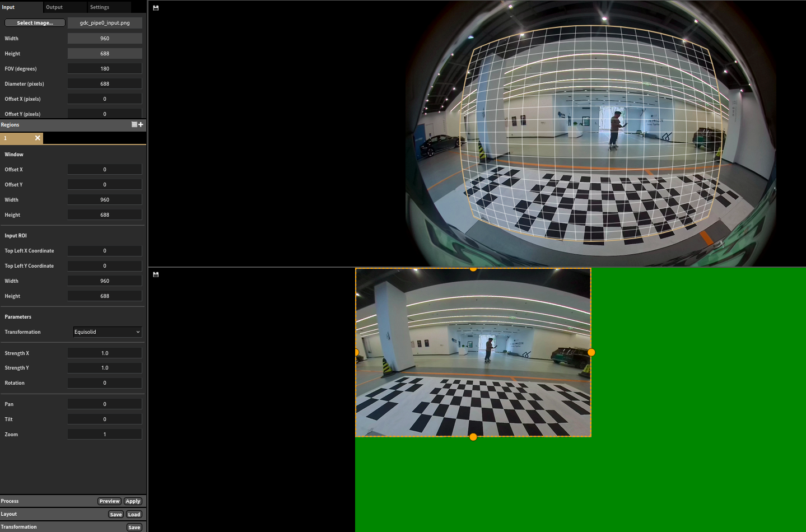Open the Transformation dropdown showing Equisolid
Screen dimensions: 806x532
(107, 332)
